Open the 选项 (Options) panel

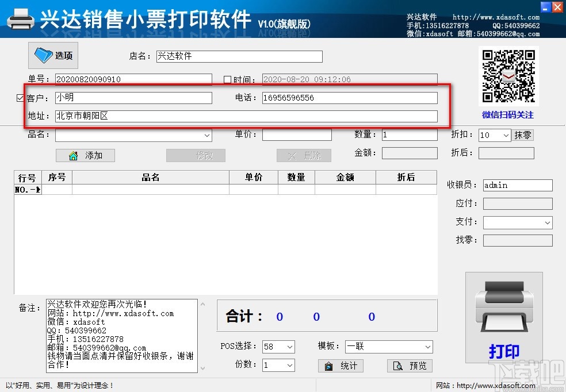(x=53, y=55)
